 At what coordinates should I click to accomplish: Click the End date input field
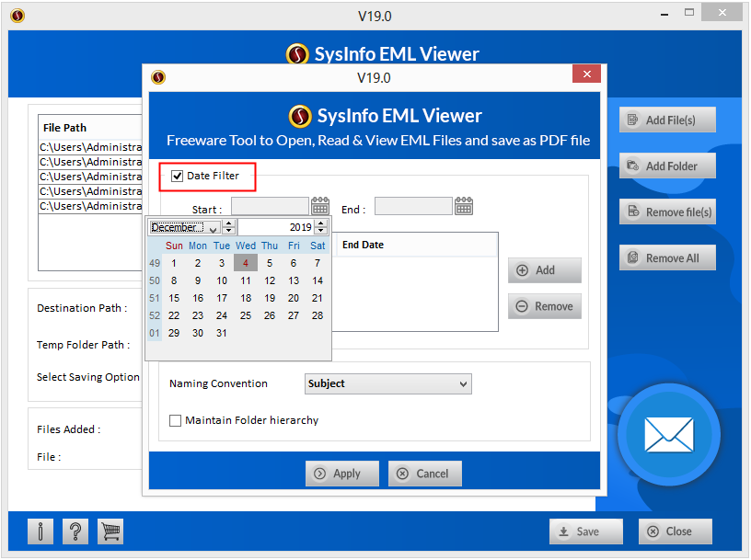click(x=413, y=206)
